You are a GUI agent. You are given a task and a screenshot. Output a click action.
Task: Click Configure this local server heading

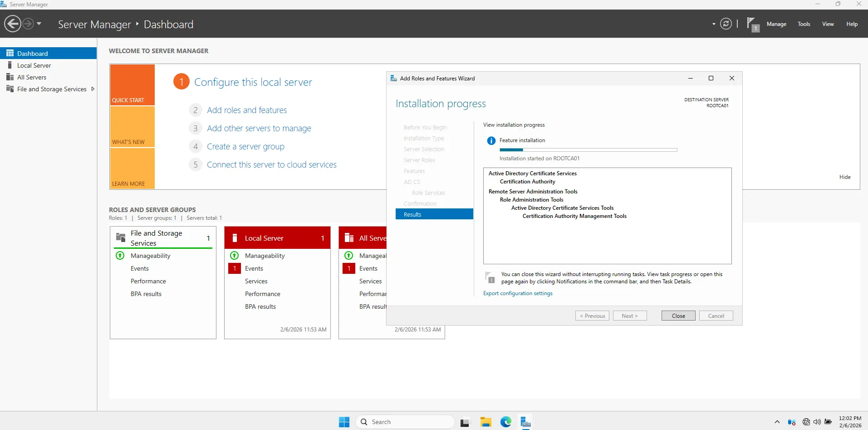click(x=253, y=82)
